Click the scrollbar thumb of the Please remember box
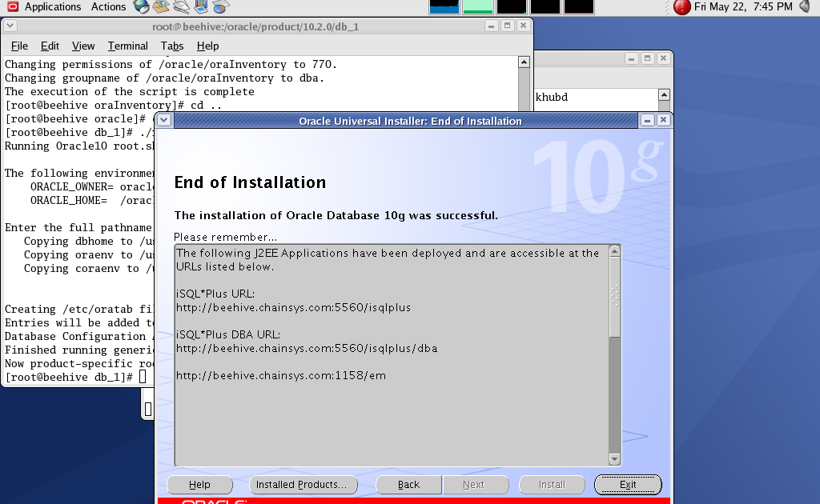The image size is (820, 504). point(615,298)
